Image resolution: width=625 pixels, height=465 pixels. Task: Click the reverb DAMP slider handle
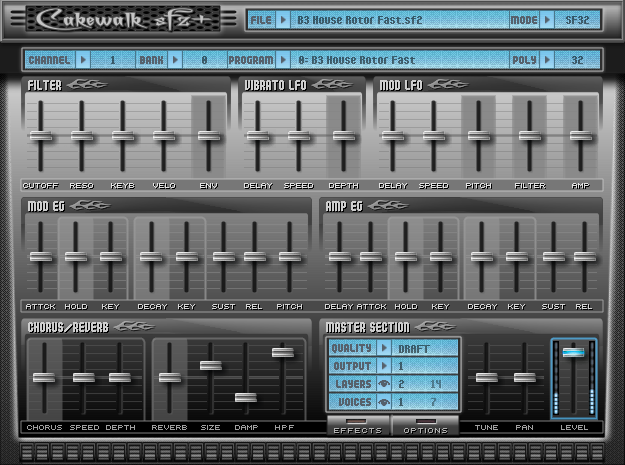tap(246, 397)
